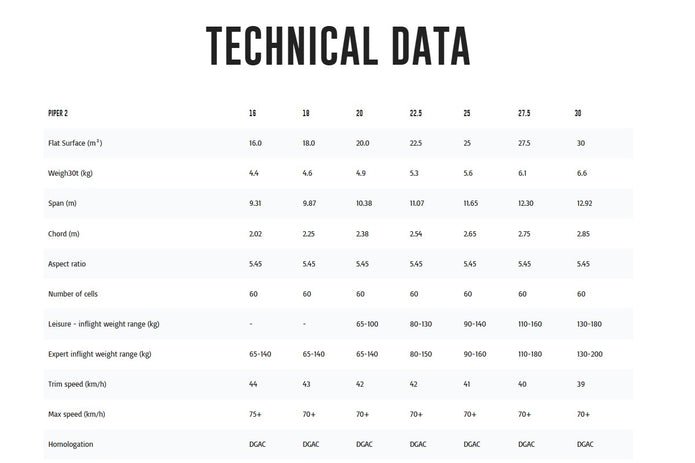Screen dimensions: 695x463
Task: Click the 22.5 size column header
Action: (416, 113)
